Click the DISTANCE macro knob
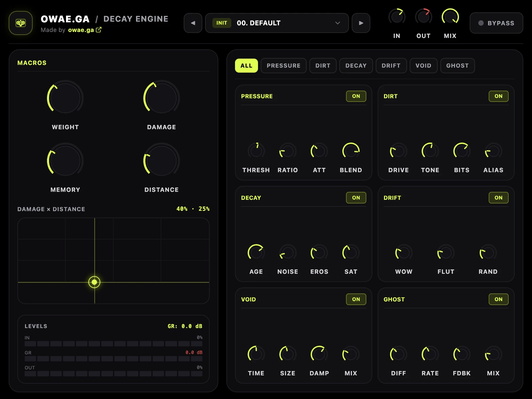 coord(161,161)
